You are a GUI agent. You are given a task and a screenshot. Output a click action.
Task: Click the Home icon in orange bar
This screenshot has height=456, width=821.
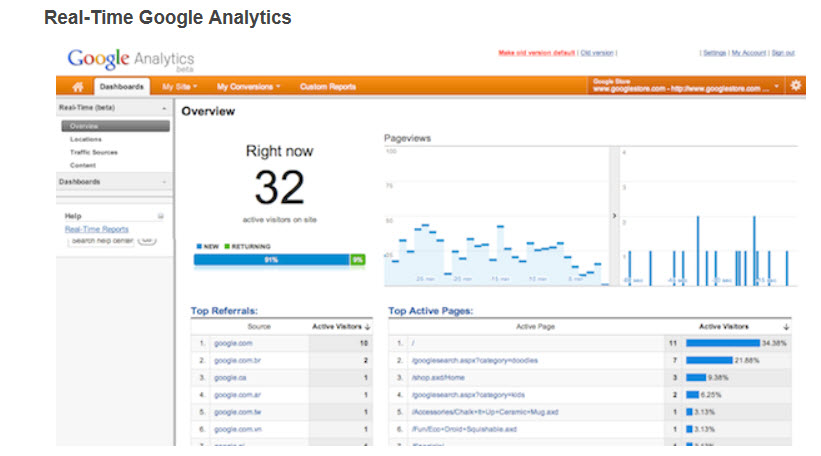click(x=77, y=86)
